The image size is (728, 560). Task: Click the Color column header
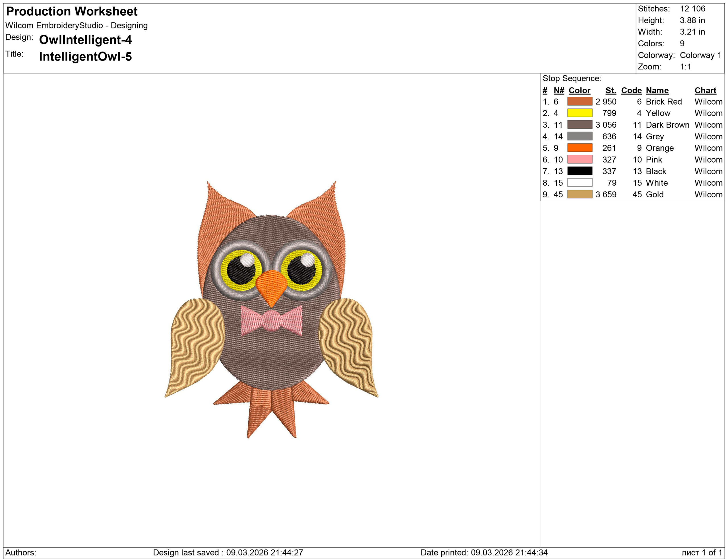(x=579, y=90)
